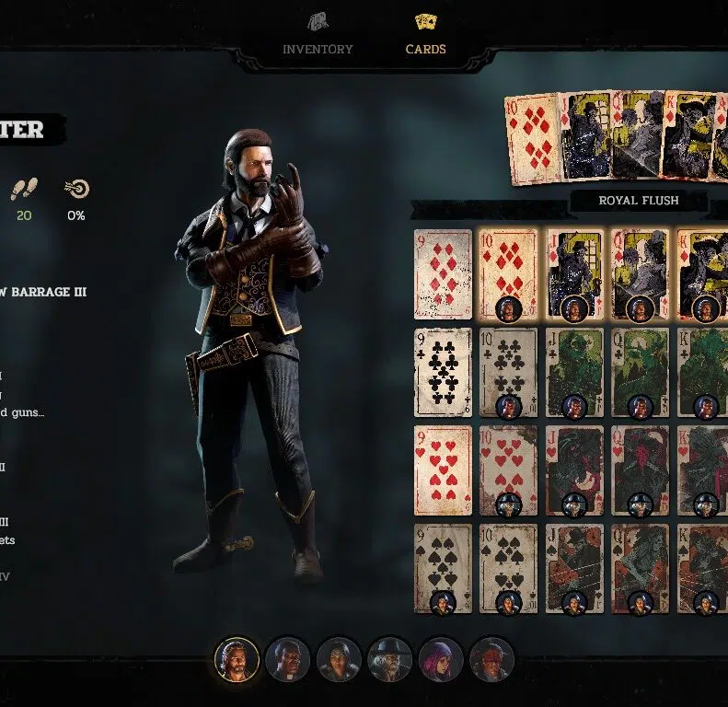
Task: Select the pink-haired character portrait
Action: pyautogui.click(x=441, y=659)
